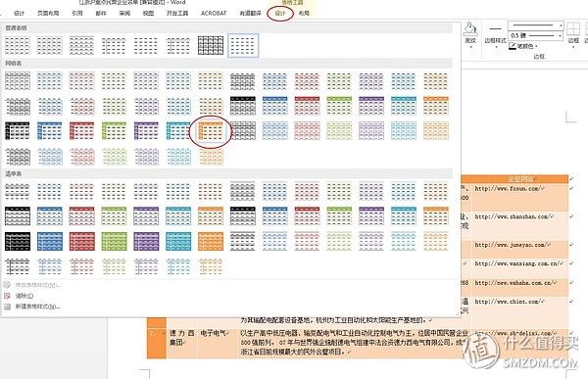This screenshot has width=588, height=379.
Task: Open the http://www.fosun.com/ link
Action: click(x=509, y=189)
